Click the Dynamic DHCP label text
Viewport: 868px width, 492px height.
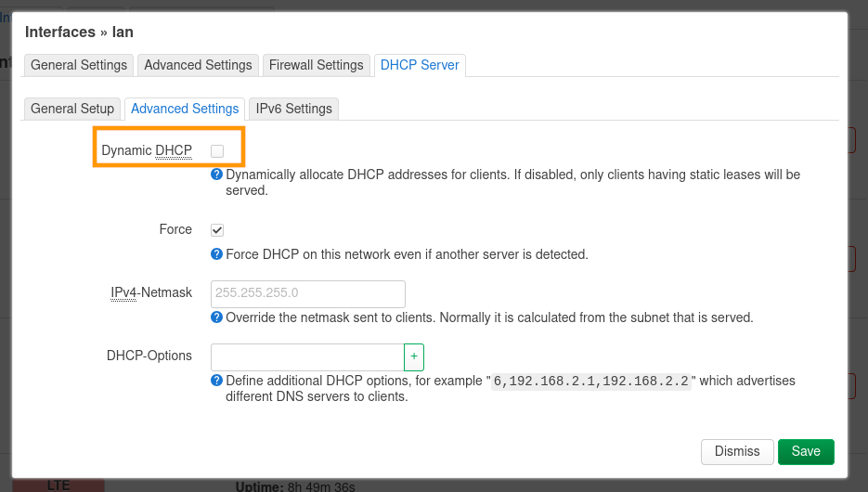[x=147, y=150]
